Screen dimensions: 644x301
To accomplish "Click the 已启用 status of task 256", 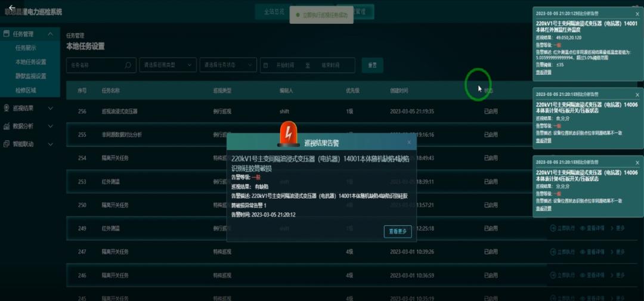I will [491, 111].
